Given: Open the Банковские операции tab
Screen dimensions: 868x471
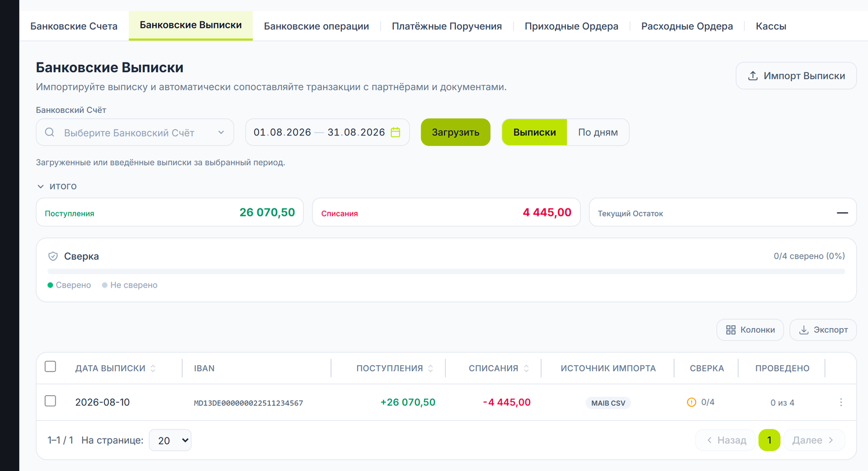Looking at the screenshot, I should (317, 26).
